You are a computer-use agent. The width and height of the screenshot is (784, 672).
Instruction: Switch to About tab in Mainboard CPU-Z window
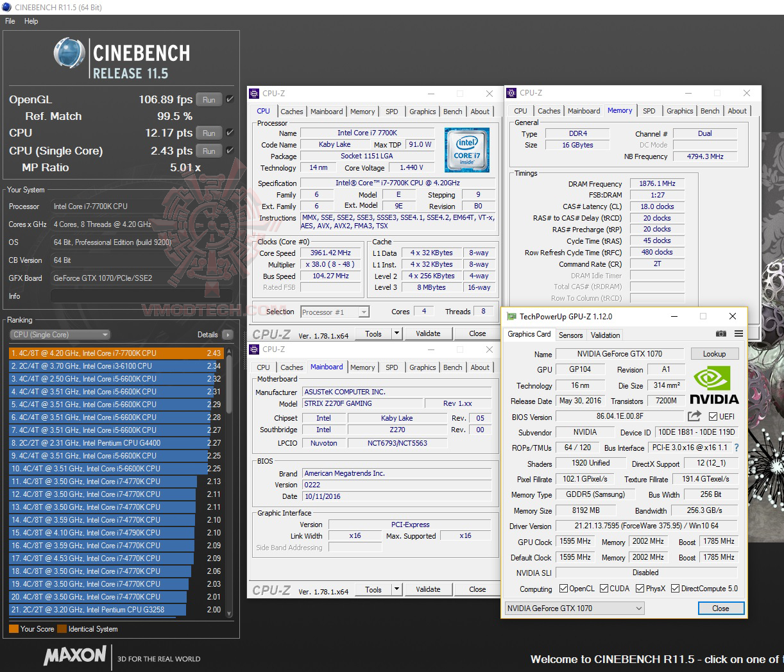click(x=480, y=367)
